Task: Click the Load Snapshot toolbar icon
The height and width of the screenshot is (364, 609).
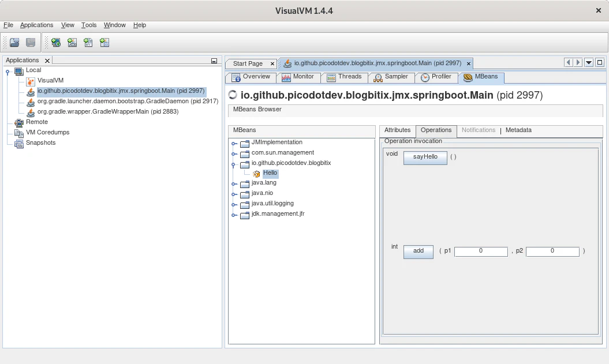Action: (x=14, y=42)
